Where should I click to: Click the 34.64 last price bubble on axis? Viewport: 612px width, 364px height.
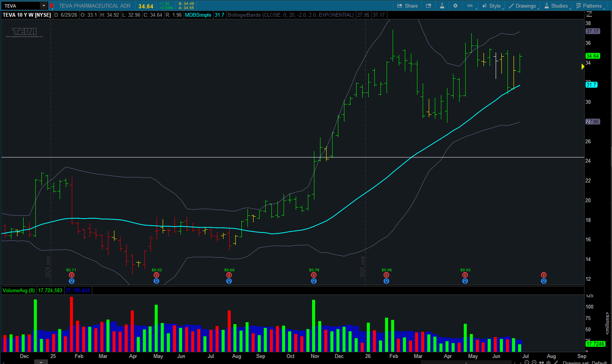point(592,56)
